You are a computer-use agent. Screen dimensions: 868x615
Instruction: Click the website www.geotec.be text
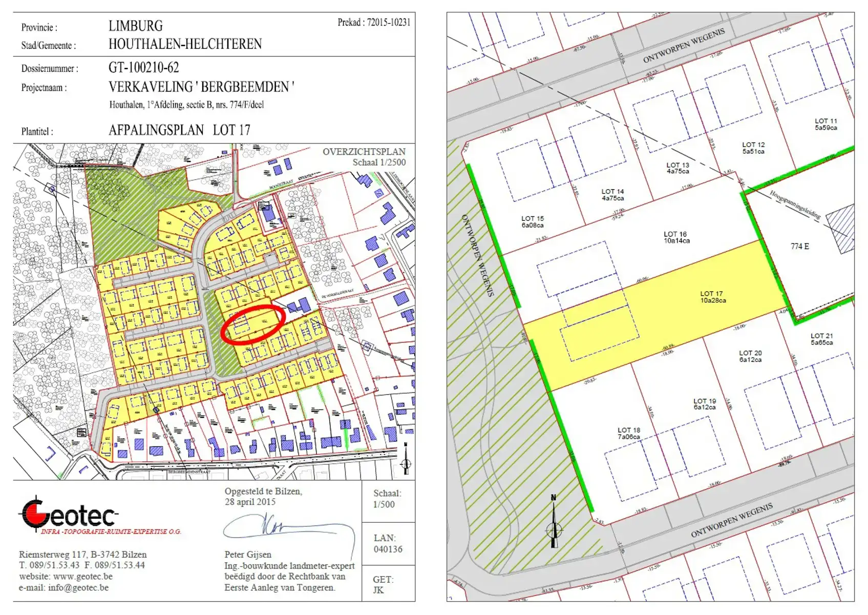click(66, 577)
